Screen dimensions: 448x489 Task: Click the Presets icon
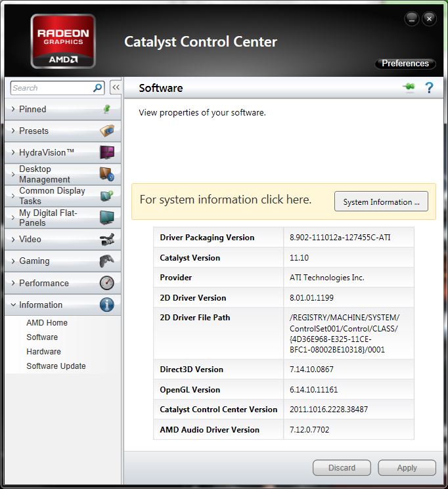tap(107, 131)
